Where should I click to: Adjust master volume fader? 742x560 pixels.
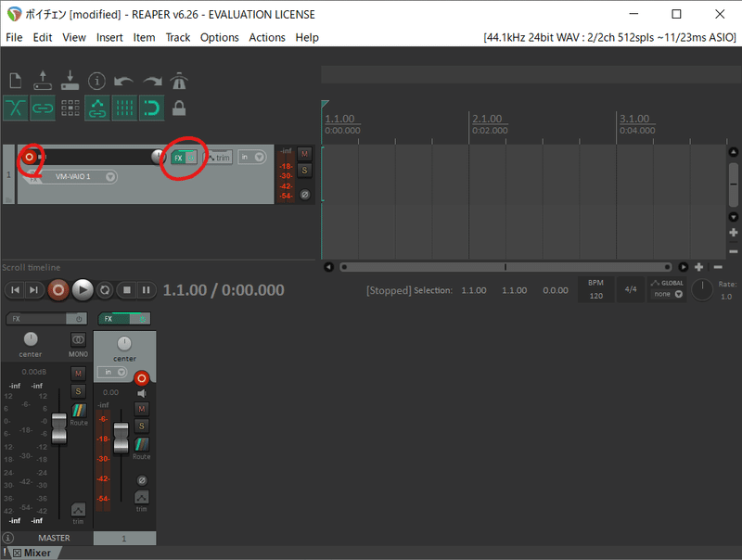point(59,428)
